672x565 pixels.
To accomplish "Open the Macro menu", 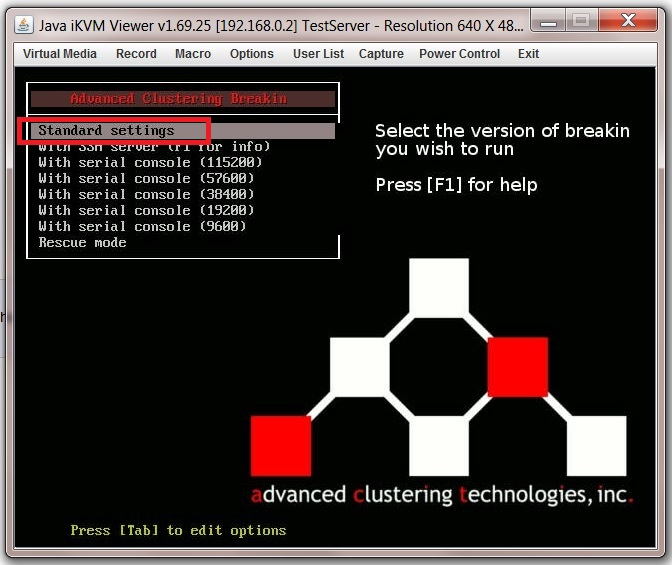I will 193,54.
